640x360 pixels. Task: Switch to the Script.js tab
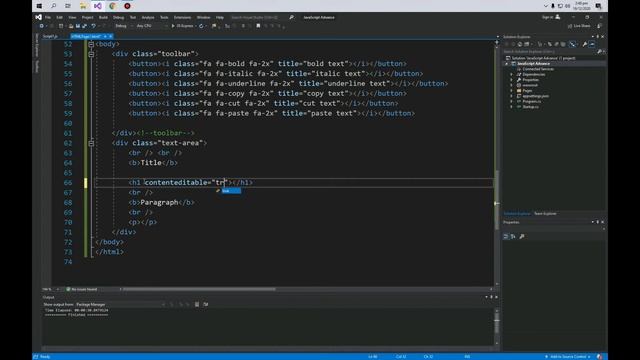click(51, 36)
